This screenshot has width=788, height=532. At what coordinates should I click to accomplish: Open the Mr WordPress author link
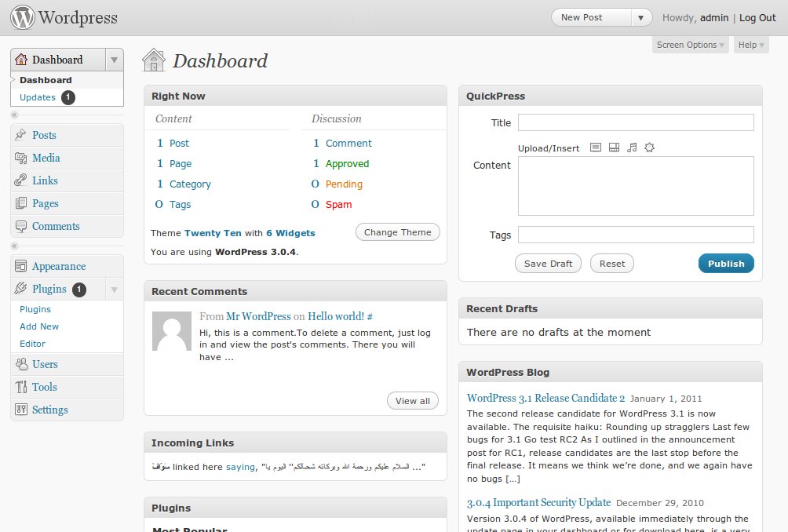pyautogui.click(x=258, y=316)
